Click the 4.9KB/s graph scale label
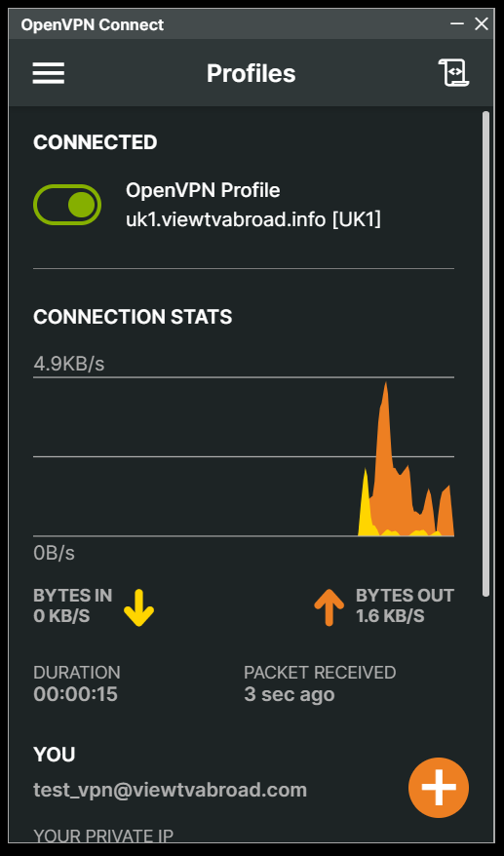This screenshot has width=504, height=856. point(69,364)
